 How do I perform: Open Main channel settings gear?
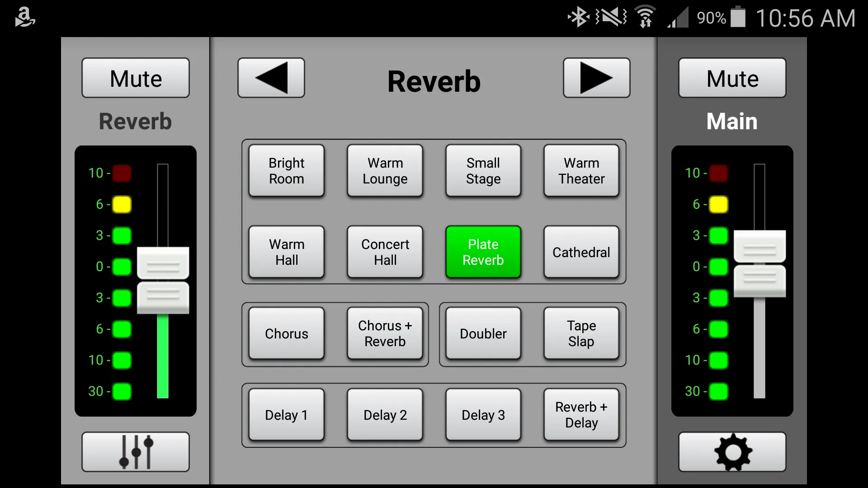pyautogui.click(x=731, y=452)
